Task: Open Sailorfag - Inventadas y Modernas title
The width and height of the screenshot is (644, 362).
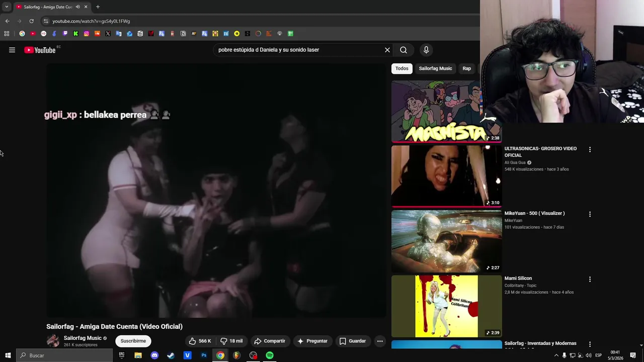Action: pyautogui.click(x=540, y=343)
